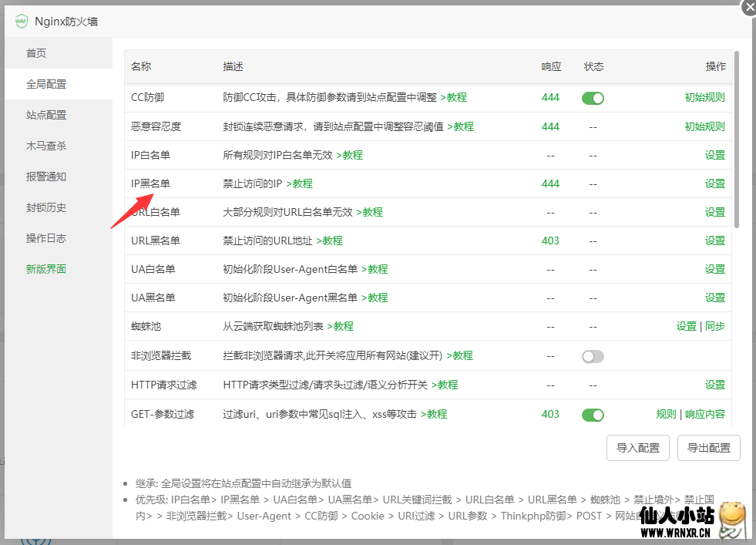Switch to 新版界面

click(x=59, y=269)
